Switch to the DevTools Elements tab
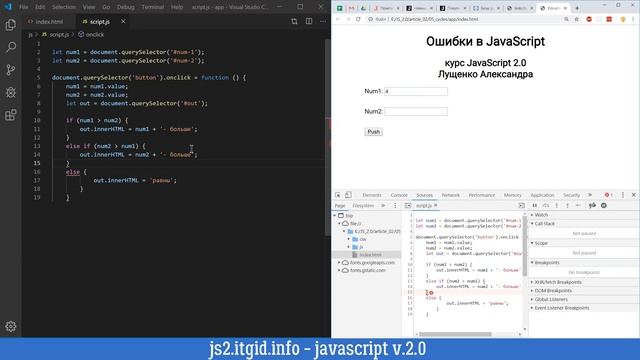 (371, 195)
